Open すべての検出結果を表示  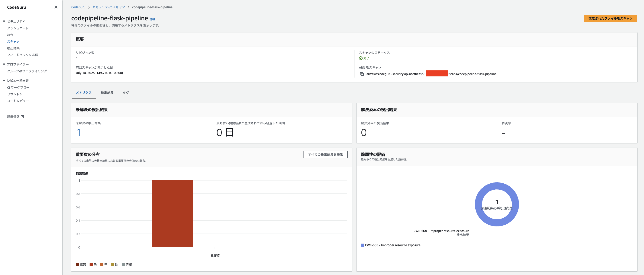click(325, 154)
